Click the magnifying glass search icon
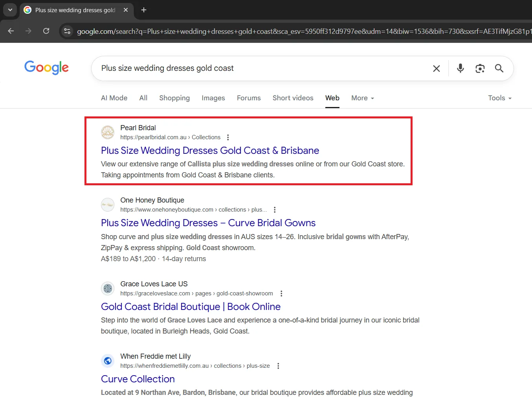 pyautogui.click(x=499, y=68)
